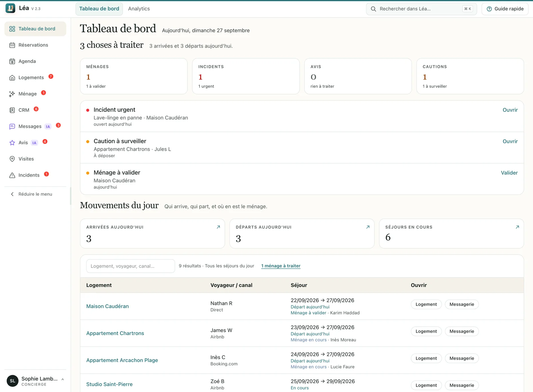Click the Guide rapide button
The image size is (533, 392).
505,9
